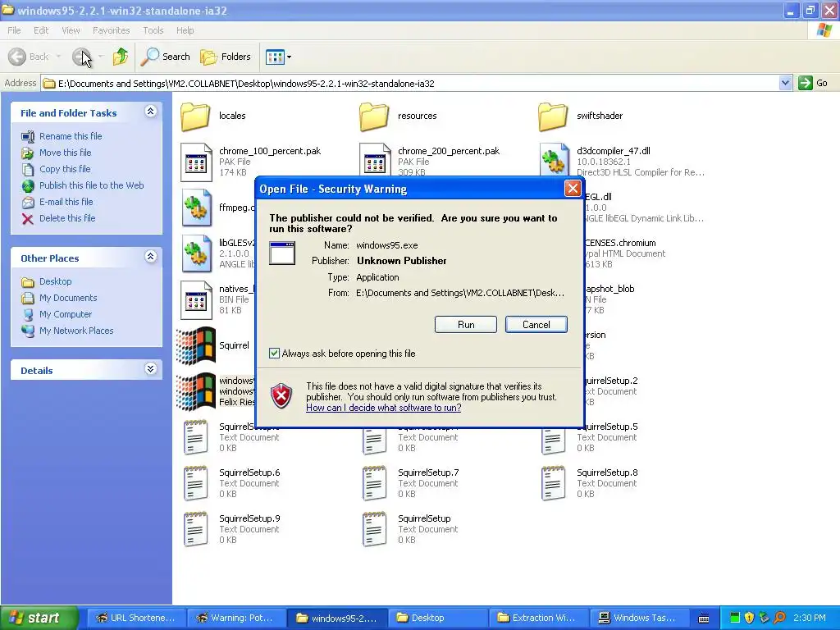Click Move this file
The height and width of the screenshot is (630, 840).
click(x=65, y=153)
